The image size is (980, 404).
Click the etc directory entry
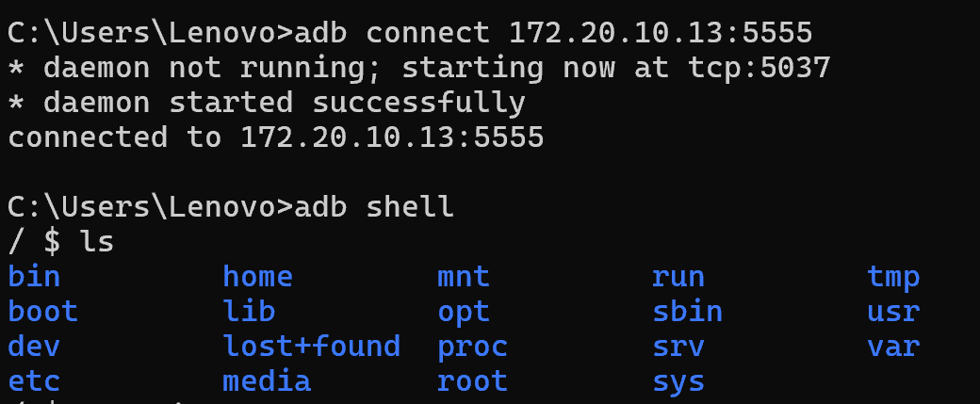click(x=34, y=381)
